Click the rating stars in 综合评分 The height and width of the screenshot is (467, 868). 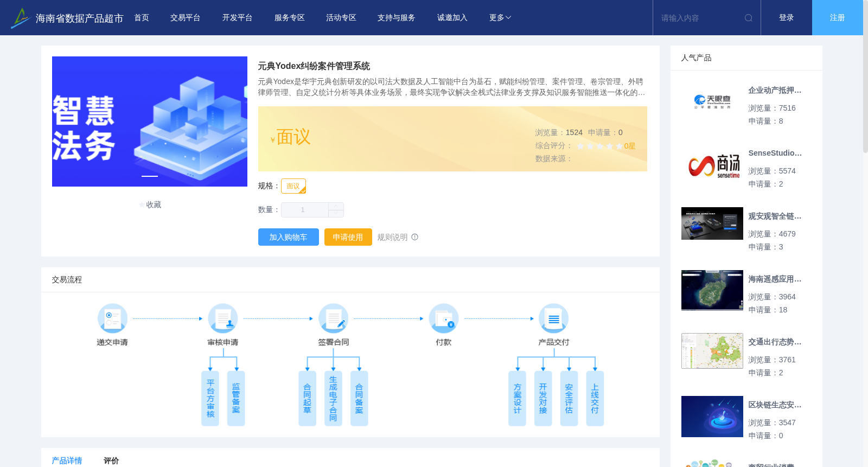599,146
